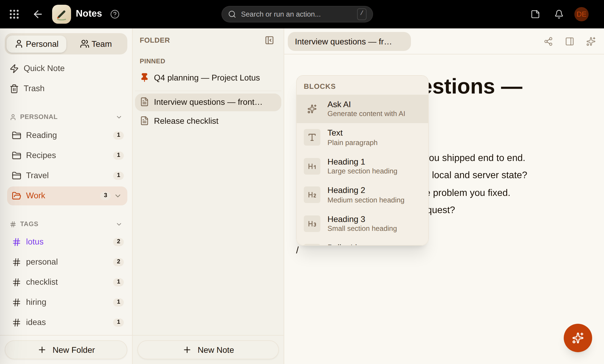Click the New Folder button

(66, 350)
